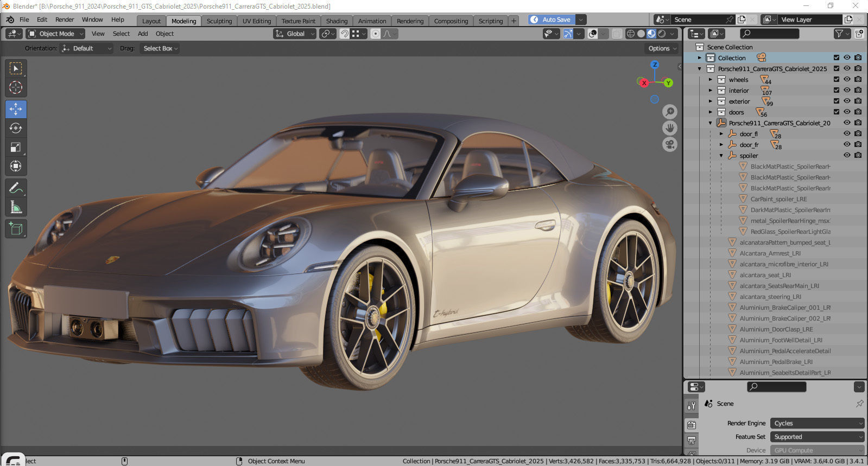
Task: Click the pan view hand icon
Action: 670,128
